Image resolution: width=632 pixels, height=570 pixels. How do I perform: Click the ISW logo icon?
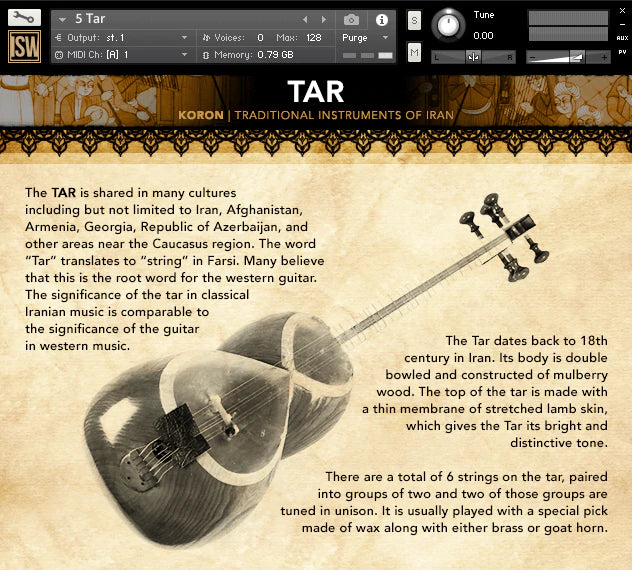coord(25,46)
